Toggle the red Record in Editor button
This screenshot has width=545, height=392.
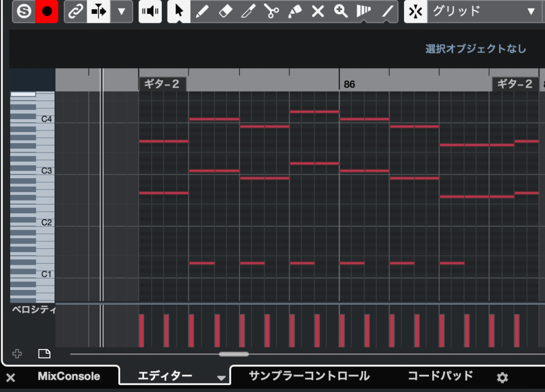tap(47, 11)
